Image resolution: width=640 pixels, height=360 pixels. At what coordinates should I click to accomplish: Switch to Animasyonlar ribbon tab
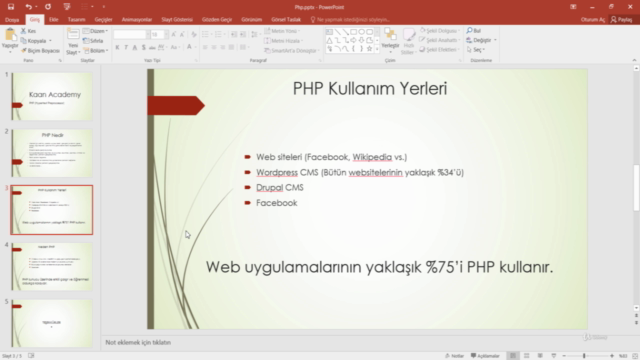click(x=137, y=20)
